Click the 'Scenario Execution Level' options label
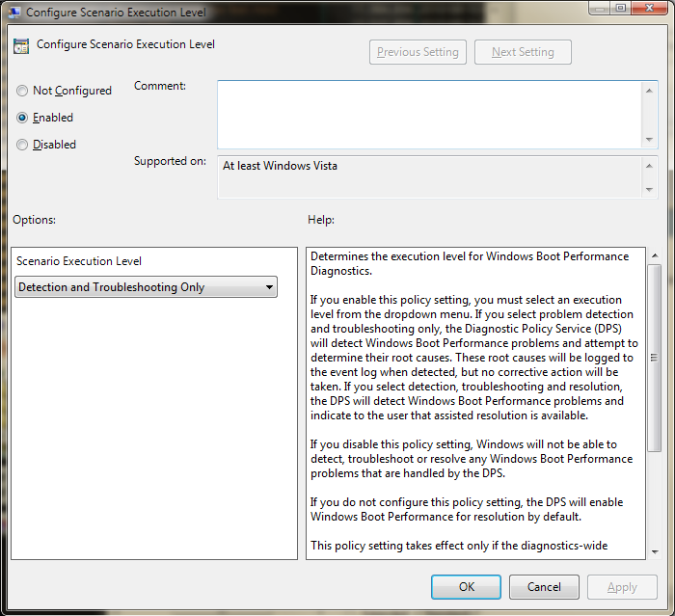Image resolution: width=675 pixels, height=616 pixels. [x=79, y=261]
